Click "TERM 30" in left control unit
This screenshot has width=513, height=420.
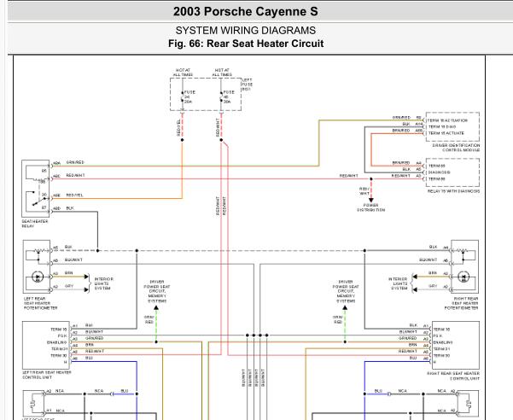pos(59,356)
